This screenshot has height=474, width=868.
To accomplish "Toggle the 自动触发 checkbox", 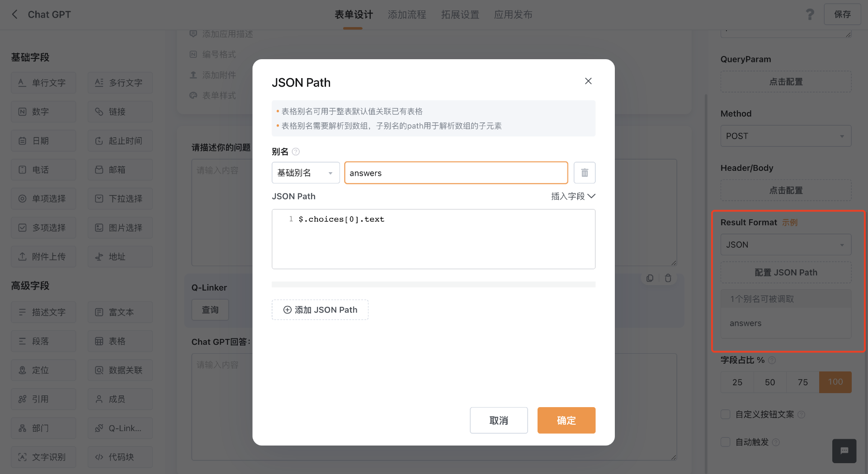I will pyautogui.click(x=726, y=442).
